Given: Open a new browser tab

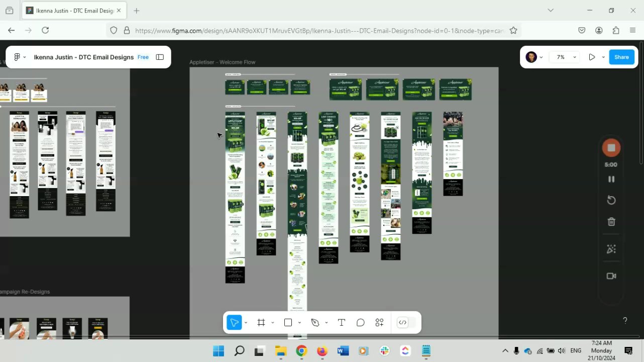Looking at the screenshot, I should 137,11.
